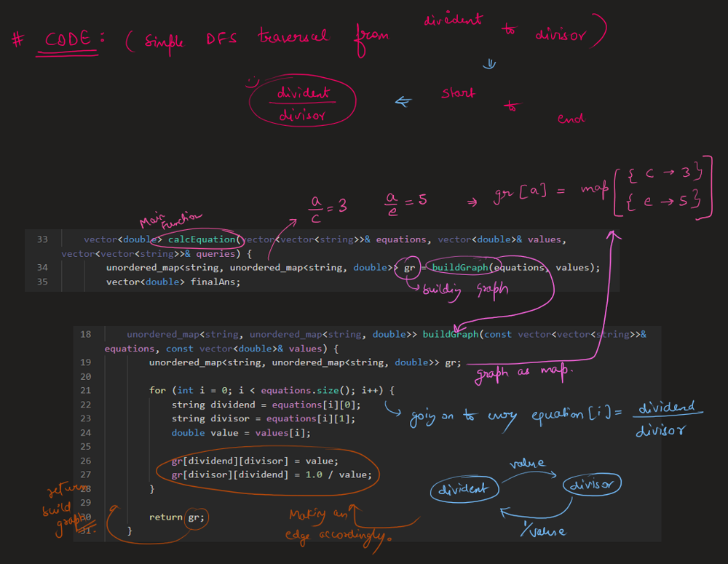Click the blue divident oval node
Viewport: 728px width, 564px height.
[464, 489]
